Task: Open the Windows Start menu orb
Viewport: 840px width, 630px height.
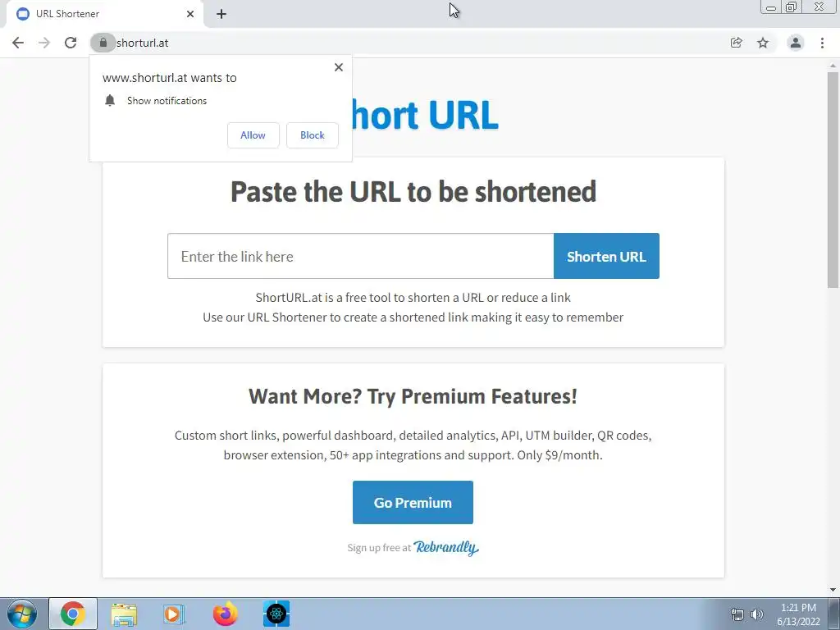Action: point(22,614)
